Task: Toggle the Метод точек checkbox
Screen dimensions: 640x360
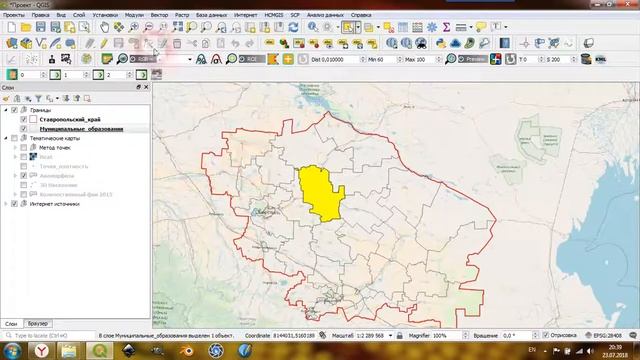Action: (24, 147)
